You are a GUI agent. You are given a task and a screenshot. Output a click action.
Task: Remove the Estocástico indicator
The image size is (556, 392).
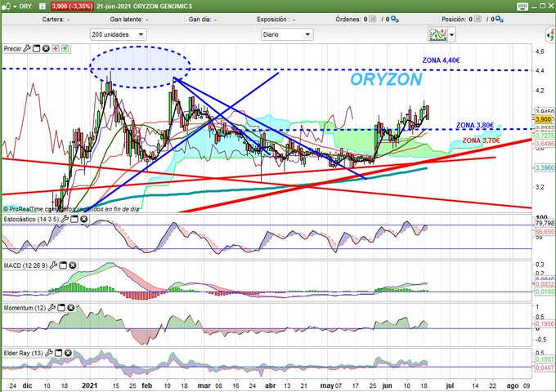coord(83,219)
